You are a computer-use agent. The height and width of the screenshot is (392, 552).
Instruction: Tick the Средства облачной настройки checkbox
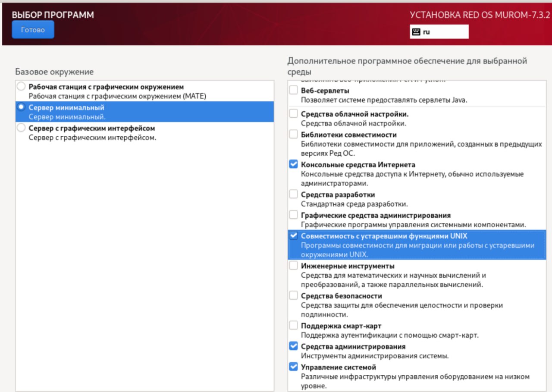click(293, 114)
